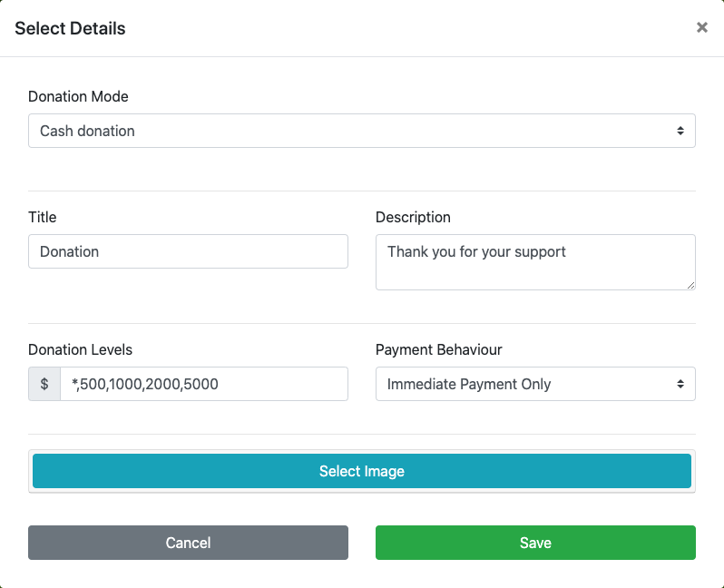This screenshot has height=588, width=724.
Task: Click the 'Thank you for your support' text
Action: click(476, 251)
